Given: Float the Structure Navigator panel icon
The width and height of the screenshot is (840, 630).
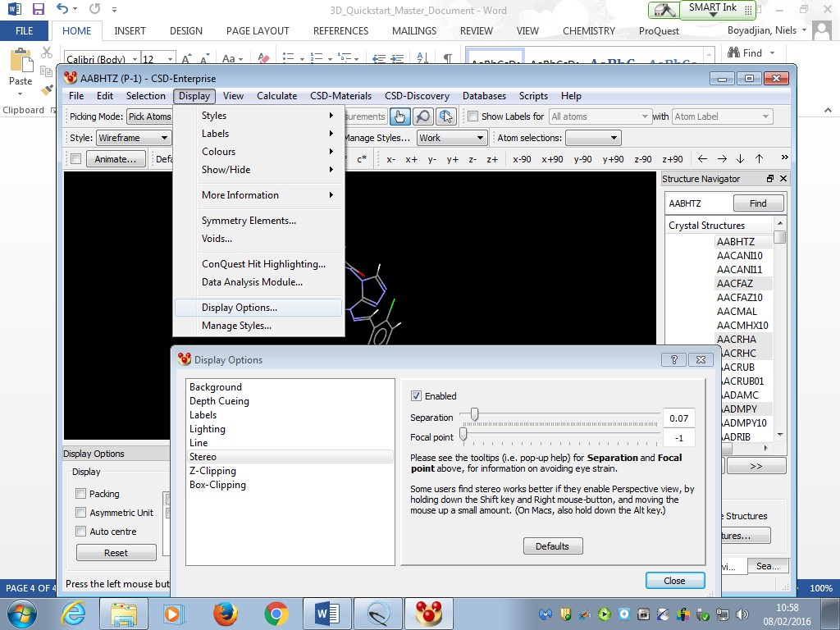Looking at the screenshot, I should point(769,178).
